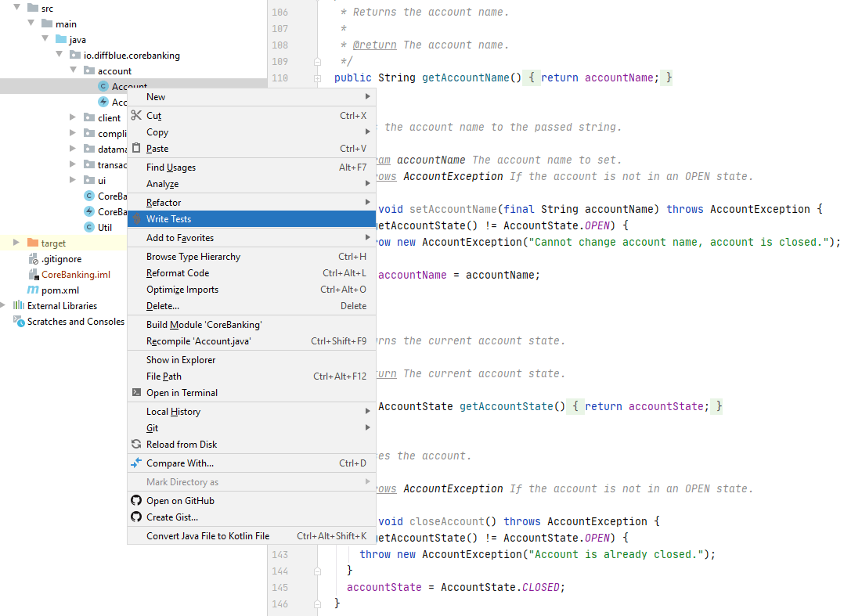The image size is (862, 616).
Task: Click the Compare With arrows icon
Action: pyautogui.click(x=136, y=463)
